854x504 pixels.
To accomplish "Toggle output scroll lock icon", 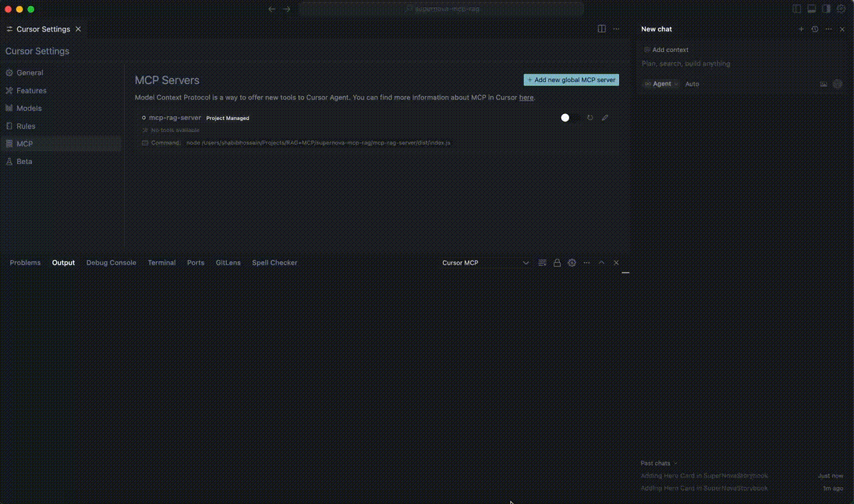I will (557, 263).
